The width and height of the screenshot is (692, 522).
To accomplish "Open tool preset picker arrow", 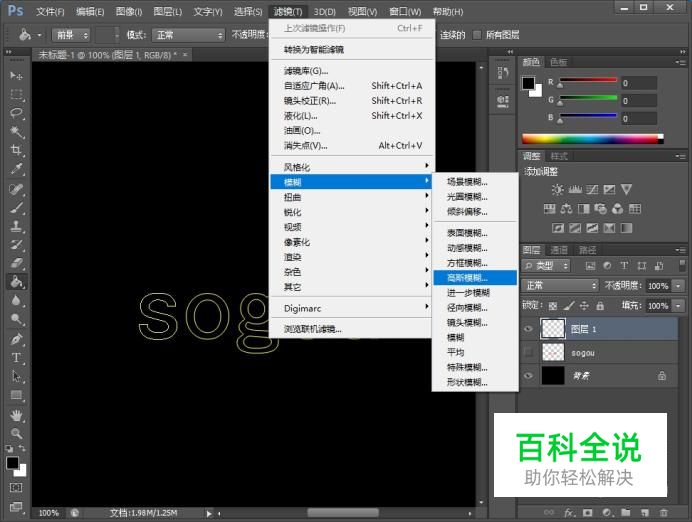I will pyautogui.click(x=40, y=35).
